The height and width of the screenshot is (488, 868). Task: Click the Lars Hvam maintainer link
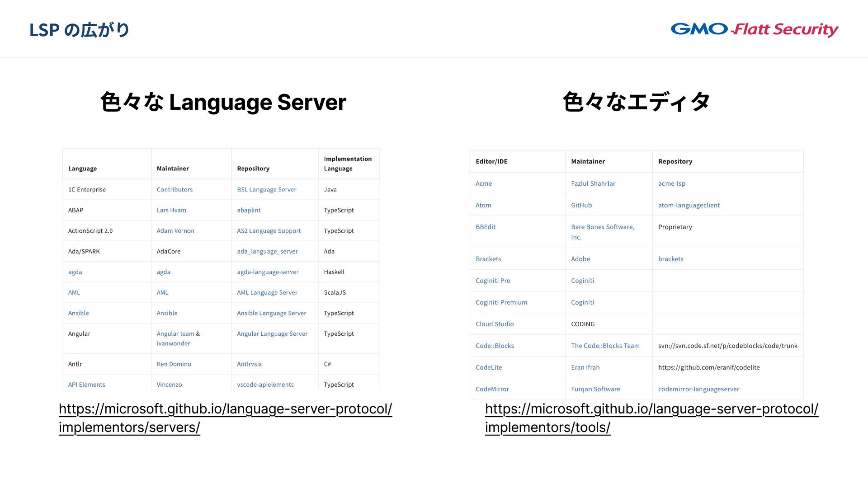click(171, 210)
